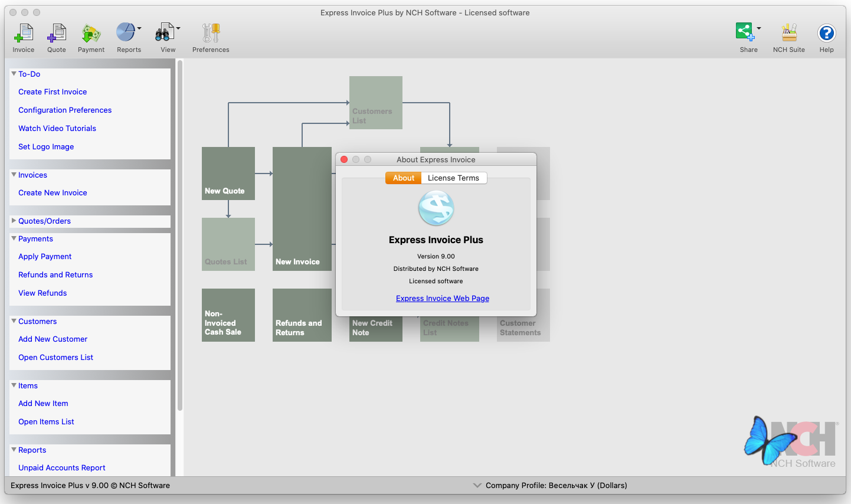851x504 pixels.
Task: Click the New Quote flowchart tile
Action: [228, 174]
